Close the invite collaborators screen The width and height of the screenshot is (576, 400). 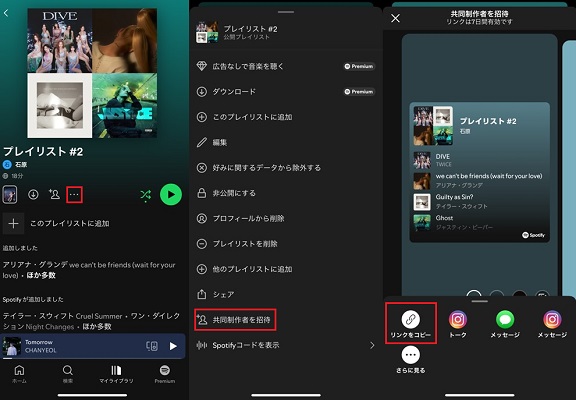[395, 18]
